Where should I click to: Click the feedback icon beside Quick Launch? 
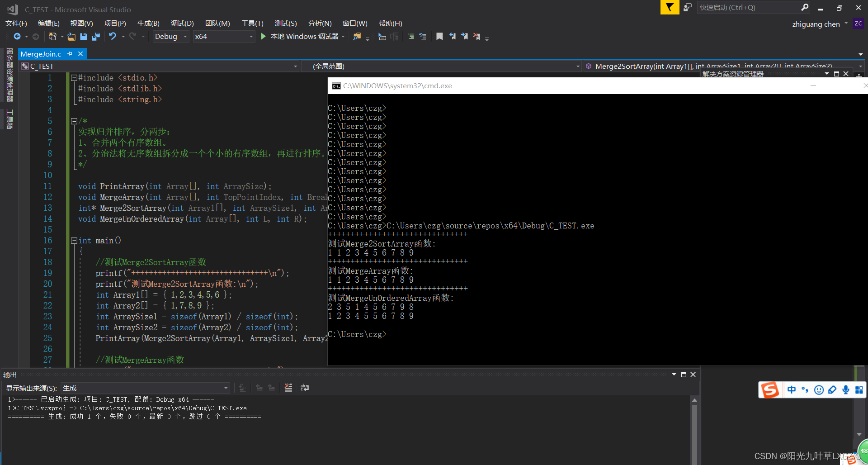(x=688, y=8)
